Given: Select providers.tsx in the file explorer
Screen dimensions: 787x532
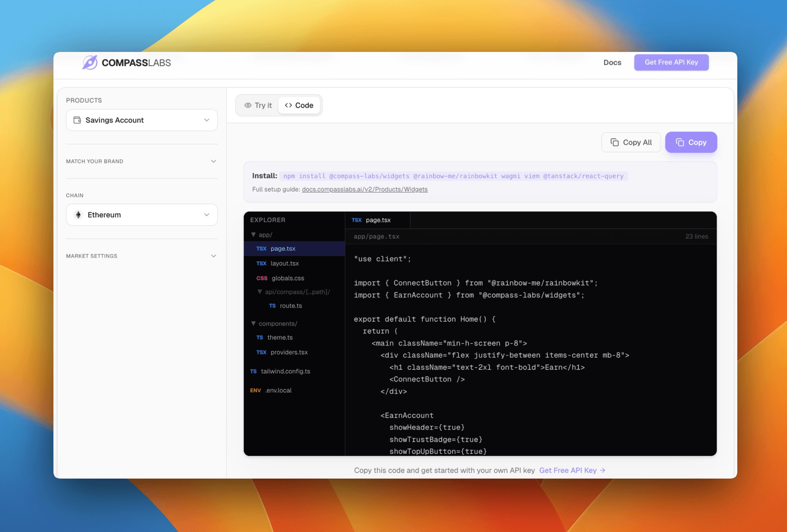Looking at the screenshot, I should tap(289, 352).
